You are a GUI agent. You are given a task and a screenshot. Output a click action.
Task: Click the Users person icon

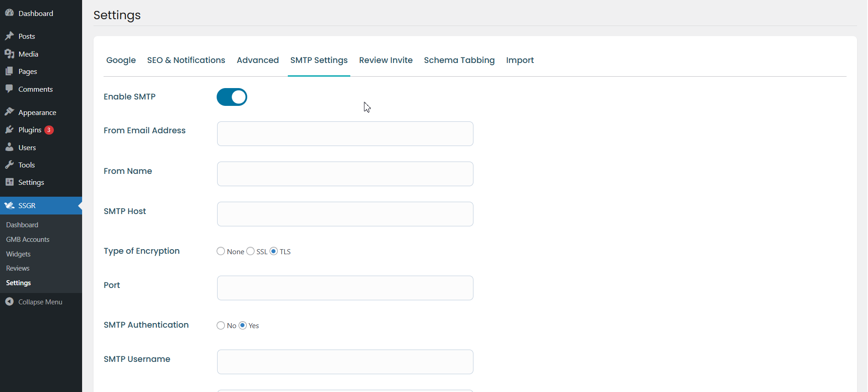coord(9,147)
